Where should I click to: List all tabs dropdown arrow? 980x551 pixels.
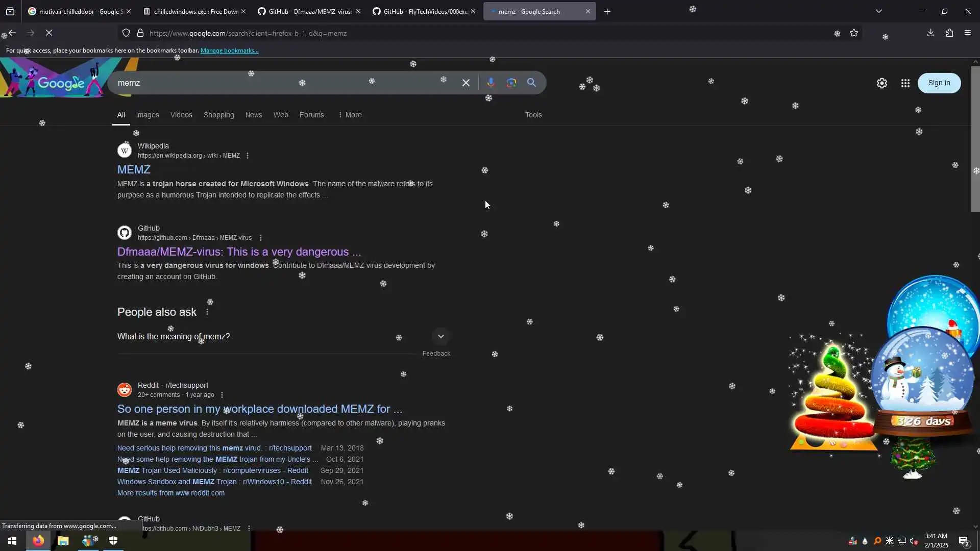pos(878,11)
